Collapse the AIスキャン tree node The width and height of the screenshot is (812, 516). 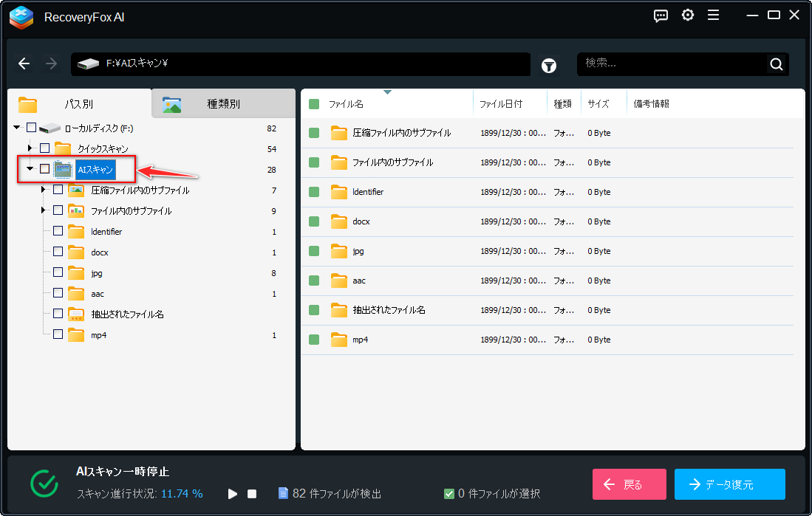point(30,169)
